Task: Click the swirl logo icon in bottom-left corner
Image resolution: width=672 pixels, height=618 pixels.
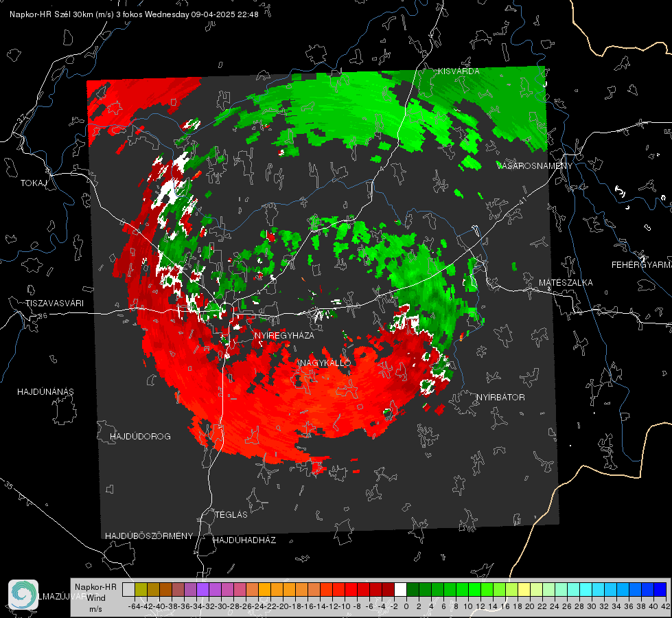Action: (x=23, y=595)
